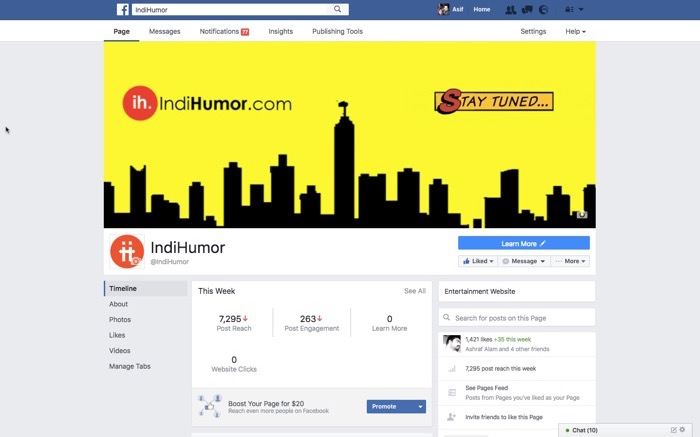700x437 pixels.
Task: Click the camera icon on profile picture
Action: click(x=137, y=262)
